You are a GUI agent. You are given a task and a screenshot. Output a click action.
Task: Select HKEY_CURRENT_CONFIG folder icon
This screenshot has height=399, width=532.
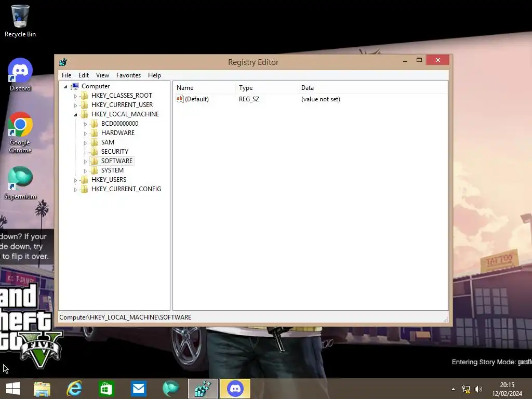point(85,189)
